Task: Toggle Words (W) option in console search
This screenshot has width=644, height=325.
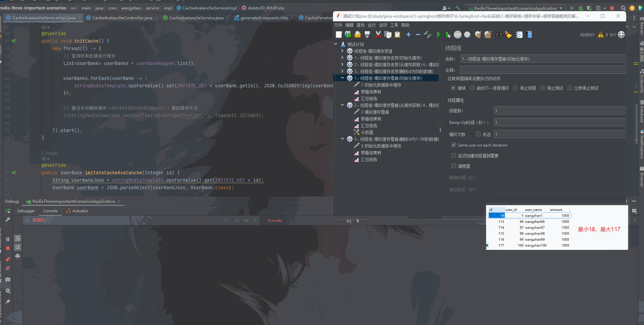Action: tap(246, 220)
